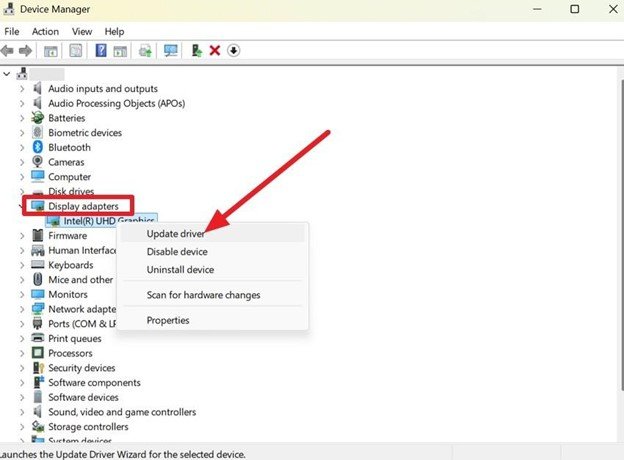Click the Bluetooth category icon

click(x=38, y=147)
